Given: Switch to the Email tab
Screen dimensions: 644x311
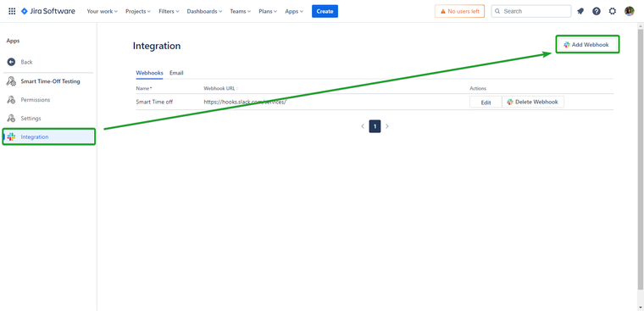Looking at the screenshot, I should 176,73.
